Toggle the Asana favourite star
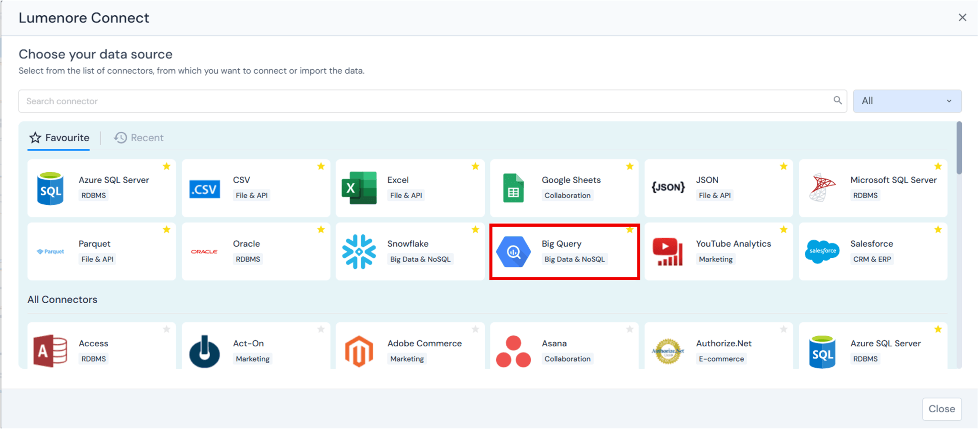The width and height of the screenshot is (980, 429). click(630, 329)
